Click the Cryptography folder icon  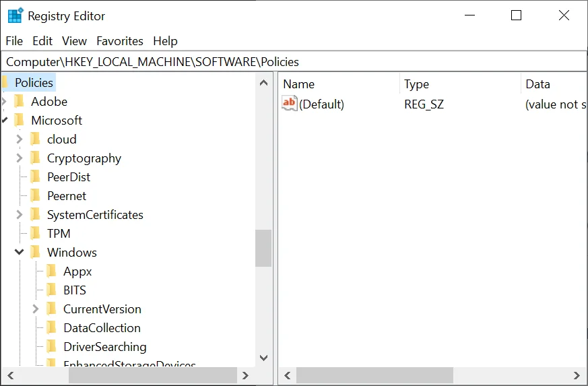(x=35, y=158)
